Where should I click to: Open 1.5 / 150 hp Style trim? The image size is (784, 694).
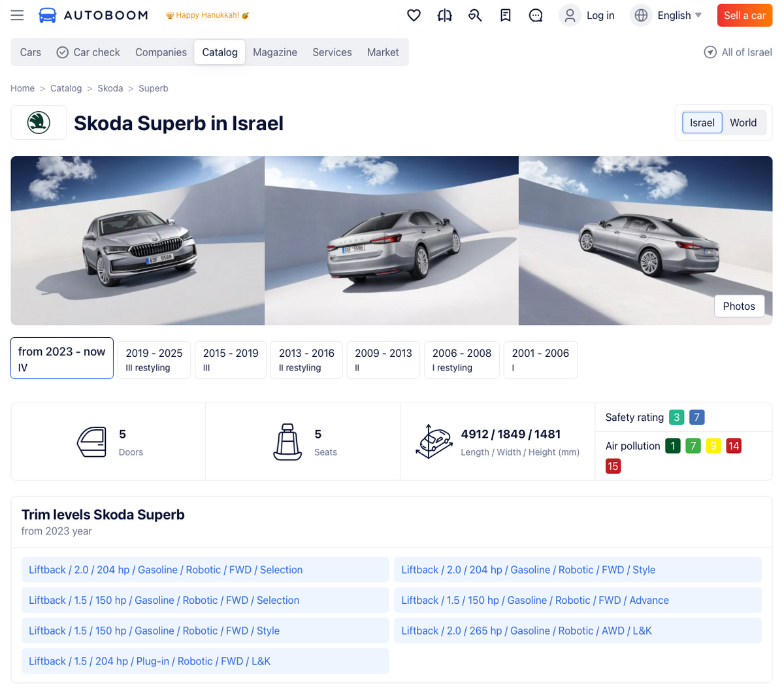coord(205,631)
